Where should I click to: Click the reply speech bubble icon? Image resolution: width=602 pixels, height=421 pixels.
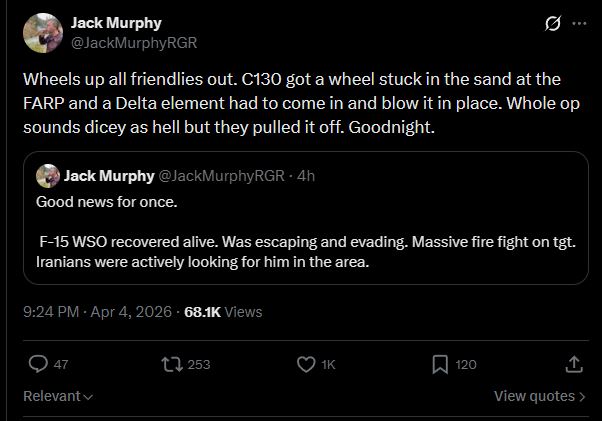coord(38,364)
